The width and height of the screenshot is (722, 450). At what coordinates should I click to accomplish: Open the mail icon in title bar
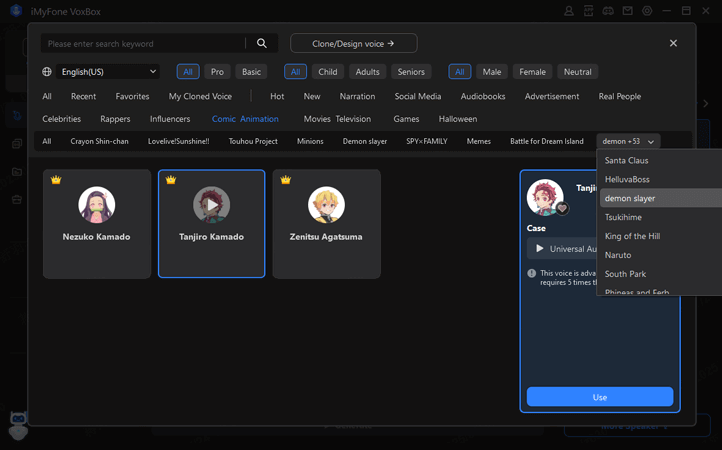[628, 11]
